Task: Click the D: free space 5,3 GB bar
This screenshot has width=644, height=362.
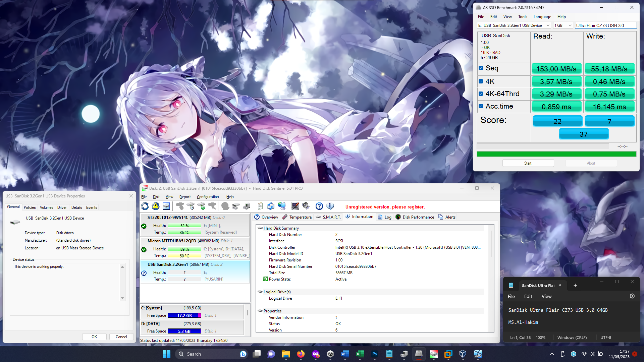Action: coord(184,331)
